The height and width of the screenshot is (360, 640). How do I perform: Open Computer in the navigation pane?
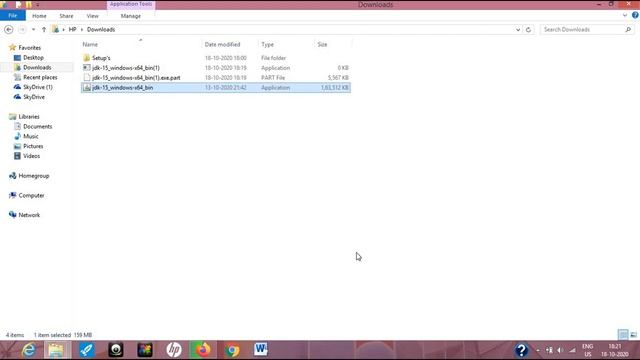pos(31,196)
